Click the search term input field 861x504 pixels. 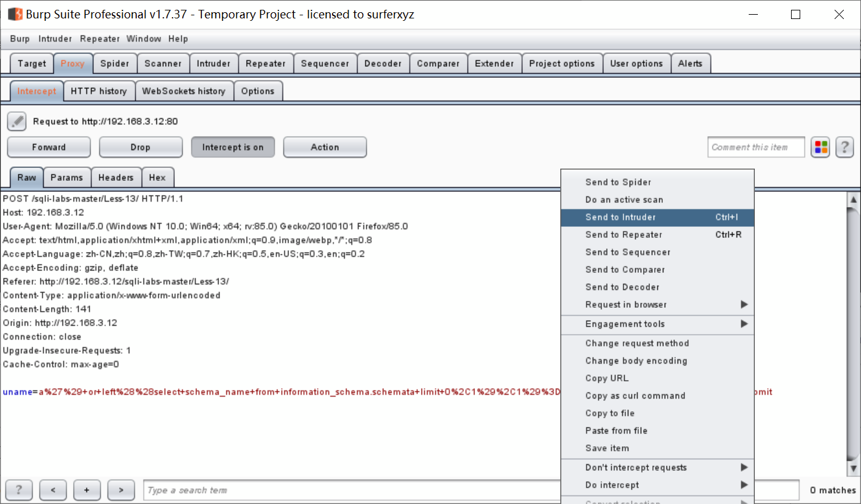point(352,490)
